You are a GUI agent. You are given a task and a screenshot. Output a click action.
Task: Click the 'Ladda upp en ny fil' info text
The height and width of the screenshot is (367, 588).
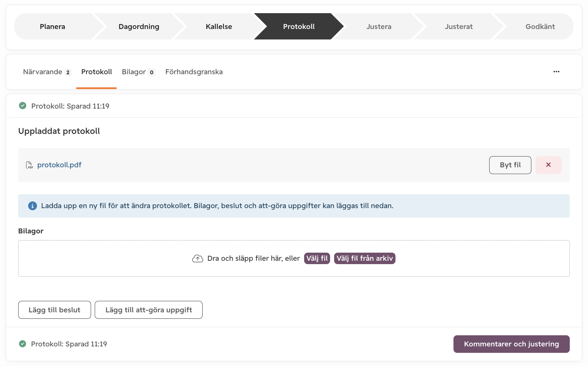(x=217, y=206)
